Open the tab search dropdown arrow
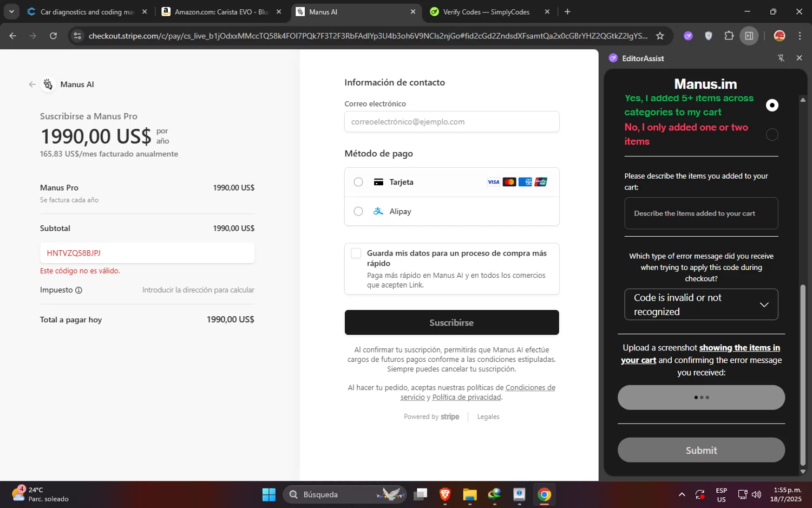 pos(11,11)
